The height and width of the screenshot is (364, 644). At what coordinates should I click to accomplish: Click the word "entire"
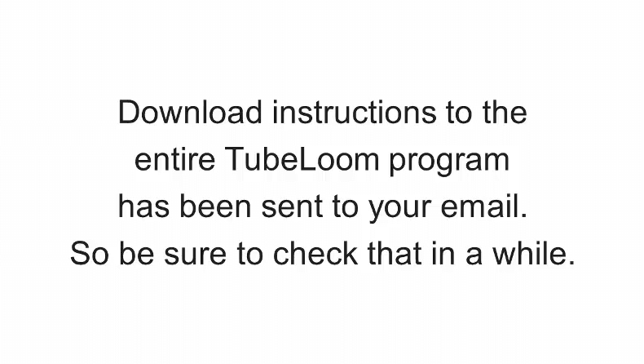[175, 160]
